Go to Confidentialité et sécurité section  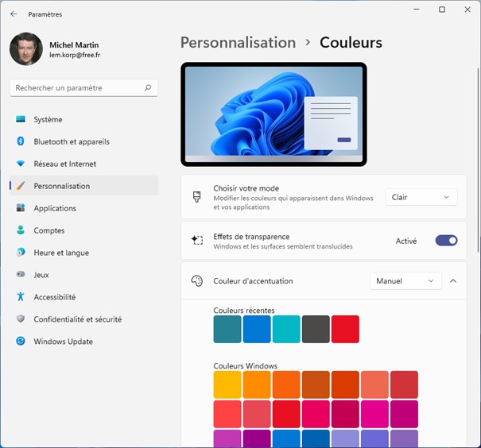pos(77,319)
